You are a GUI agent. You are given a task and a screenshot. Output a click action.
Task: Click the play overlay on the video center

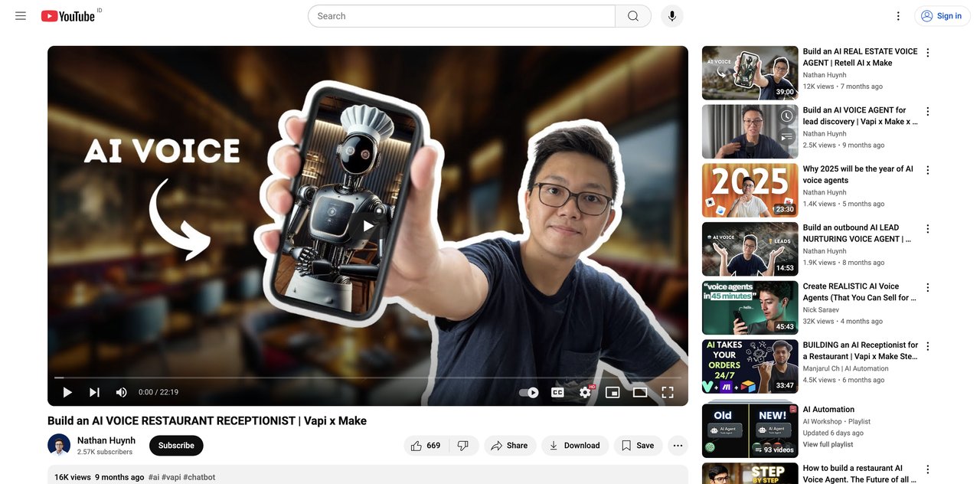coord(368,226)
